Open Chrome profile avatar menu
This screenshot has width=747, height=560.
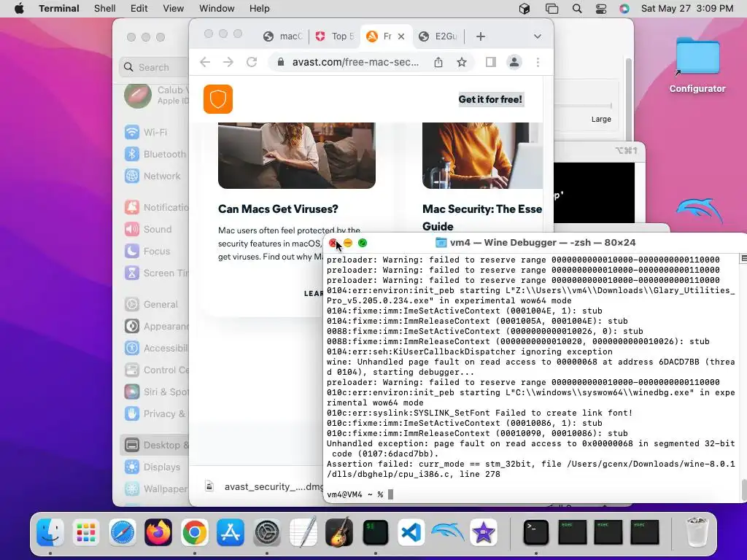514,63
